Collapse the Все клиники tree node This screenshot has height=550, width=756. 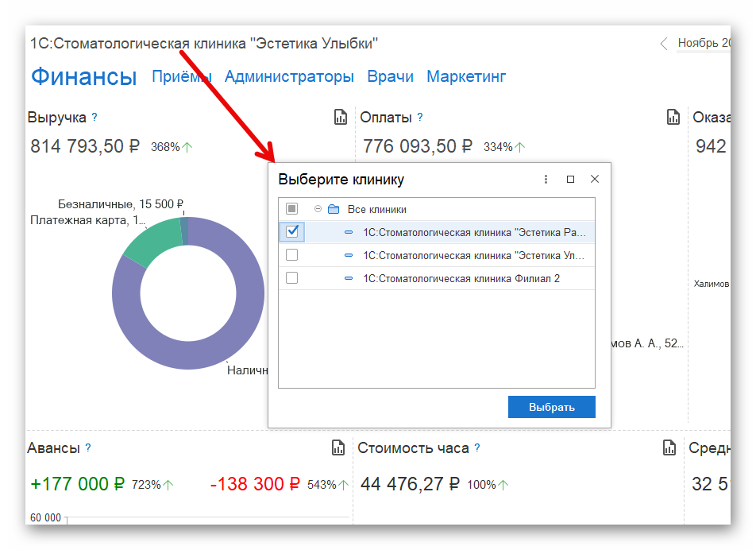coord(318,209)
